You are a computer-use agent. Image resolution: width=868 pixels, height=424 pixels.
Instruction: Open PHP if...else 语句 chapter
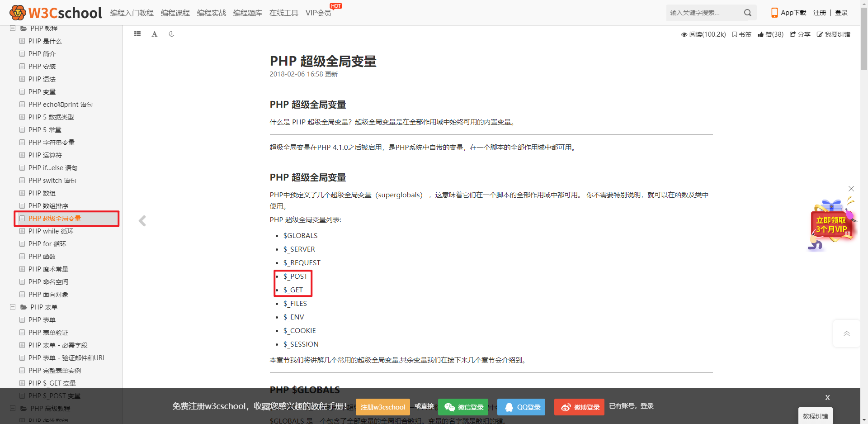(53, 168)
